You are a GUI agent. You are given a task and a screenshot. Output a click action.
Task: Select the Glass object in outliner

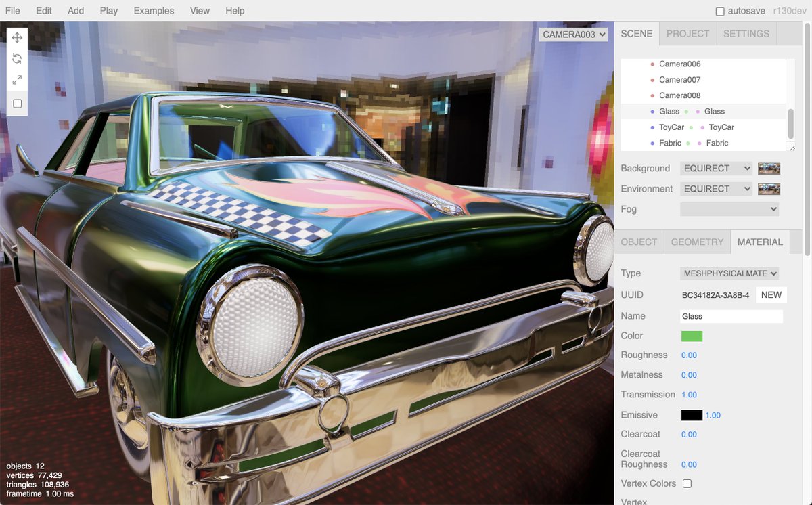tap(703, 111)
